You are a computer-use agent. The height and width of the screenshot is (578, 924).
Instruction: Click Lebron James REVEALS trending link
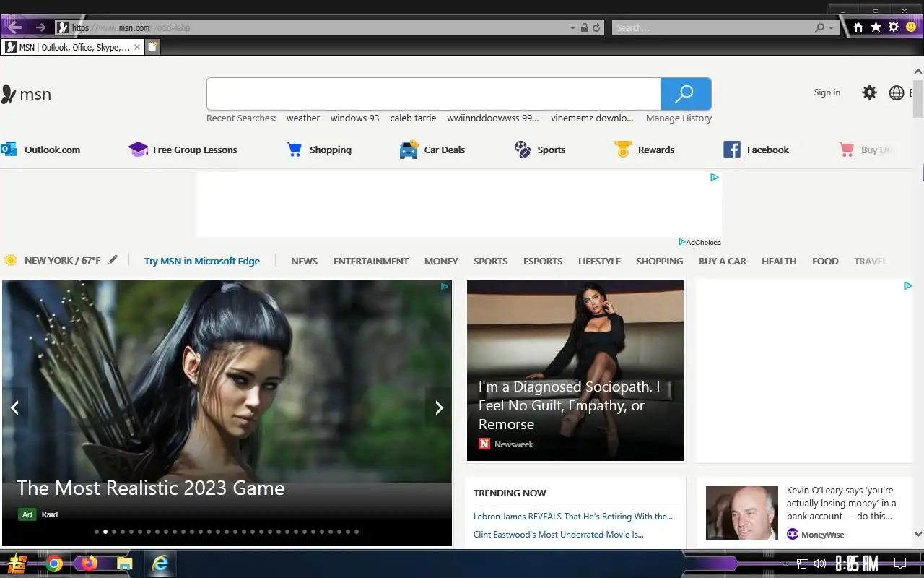coord(573,517)
